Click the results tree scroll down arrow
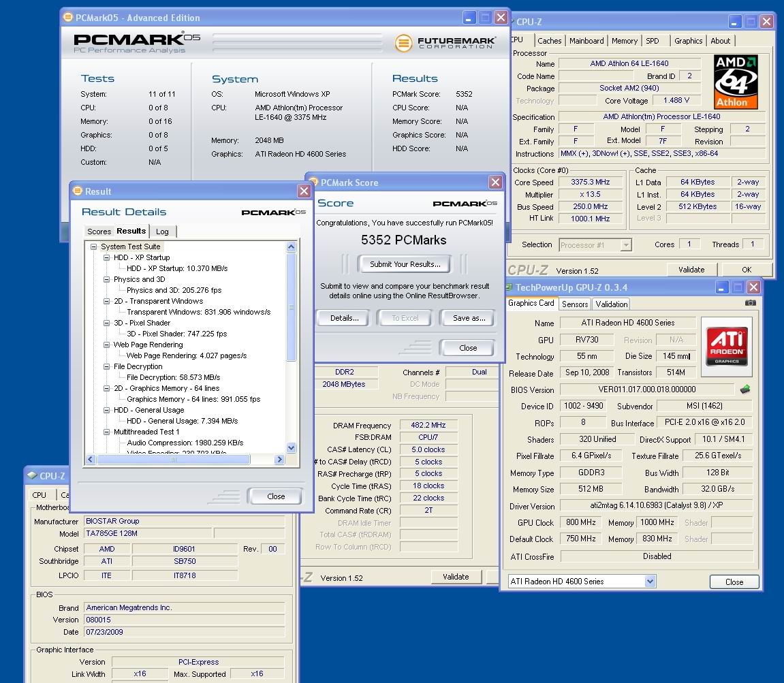Viewport: 784px width, 683px height. coord(291,447)
